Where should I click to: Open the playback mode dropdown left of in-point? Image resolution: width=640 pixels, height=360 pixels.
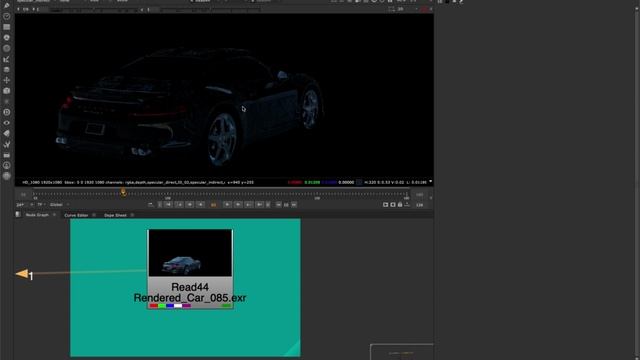pyautogui.click(x=151, y=204)
